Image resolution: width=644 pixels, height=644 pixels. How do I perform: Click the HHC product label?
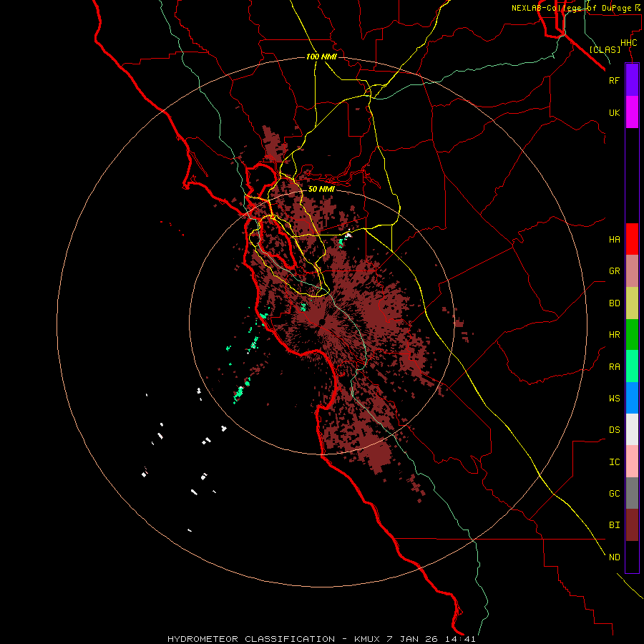click(x=628, y=43)
